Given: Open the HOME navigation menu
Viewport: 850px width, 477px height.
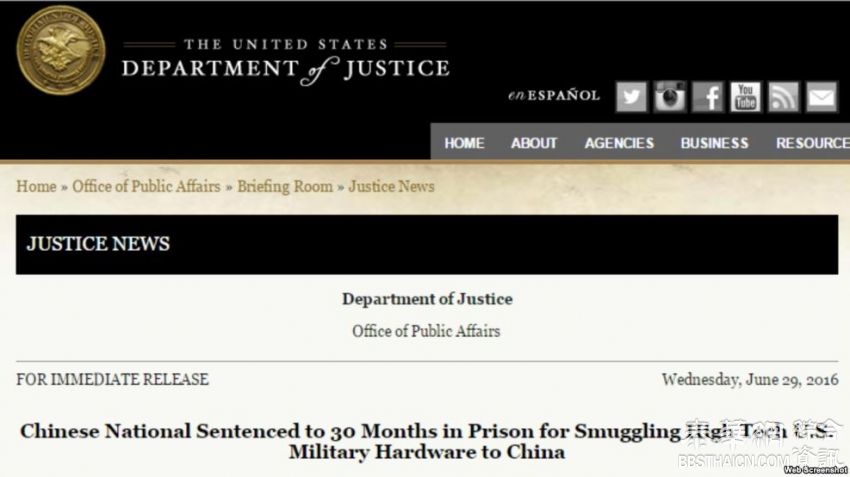Looking at the screenshot, I should click(x=464, y=143).
